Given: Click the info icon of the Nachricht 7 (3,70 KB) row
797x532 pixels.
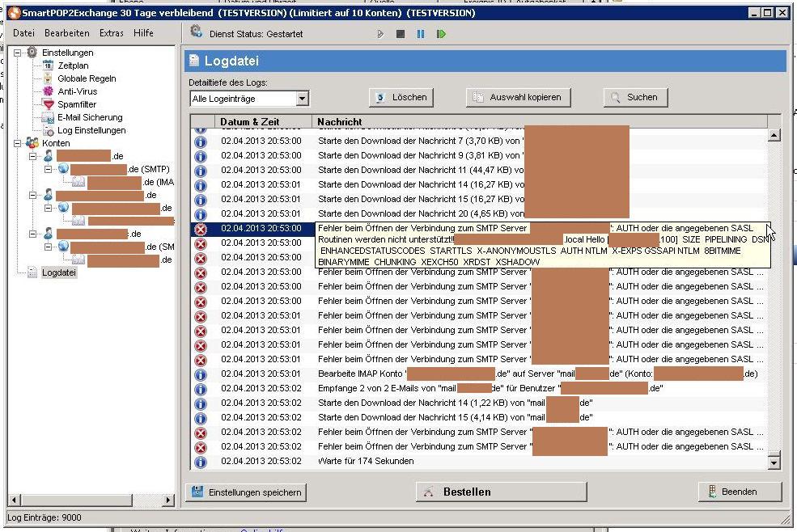Looking at the screenshot, I should point(201,141).
